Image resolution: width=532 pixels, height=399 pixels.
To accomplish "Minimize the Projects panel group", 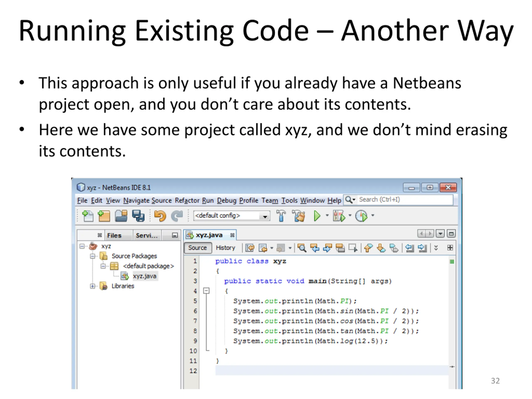I will point(175,235).
